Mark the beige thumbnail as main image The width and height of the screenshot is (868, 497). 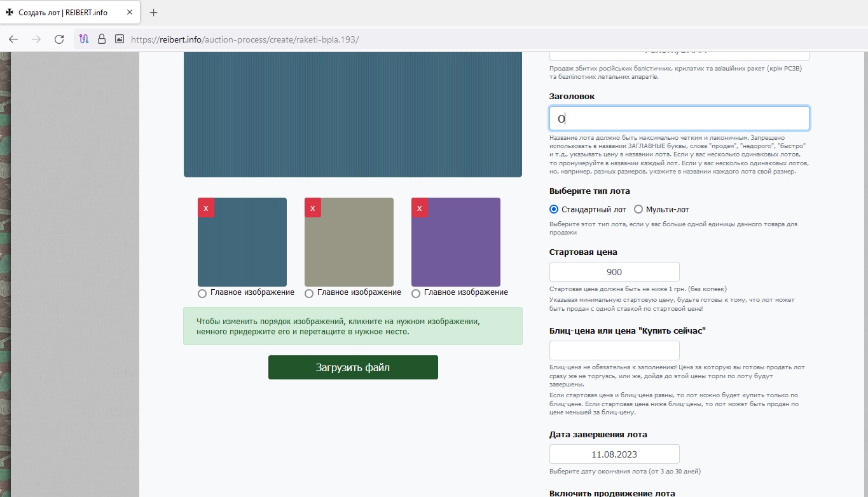pyautogui.click(x=309, y=293)
